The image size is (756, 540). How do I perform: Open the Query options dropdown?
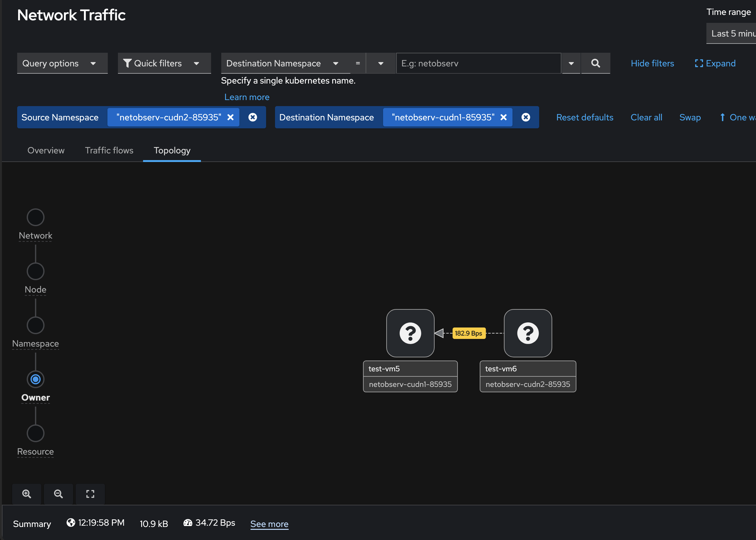pyautogui.click(x=62, y=63)
